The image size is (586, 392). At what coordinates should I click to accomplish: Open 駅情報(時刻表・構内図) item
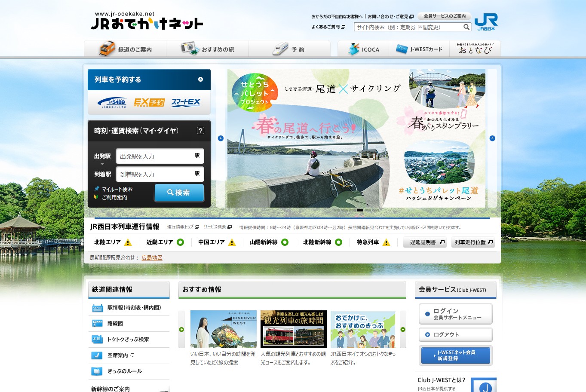click(x=129, y=307)
